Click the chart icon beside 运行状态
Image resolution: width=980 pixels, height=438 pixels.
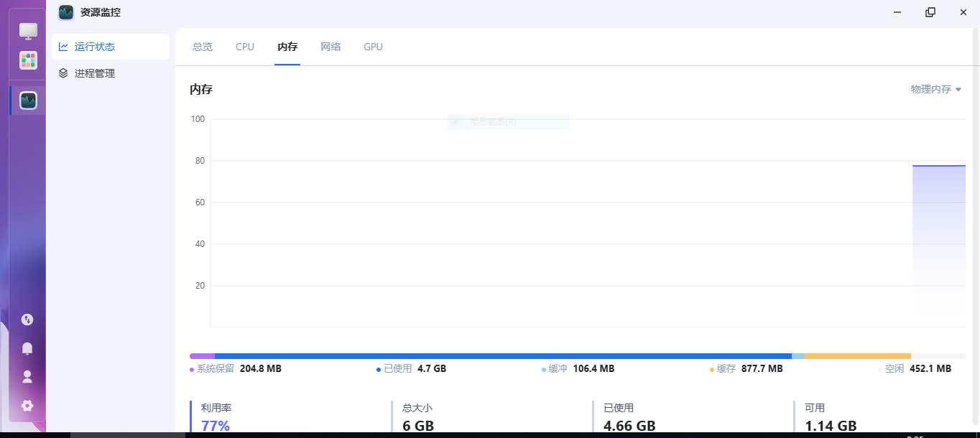pos(63,47)
